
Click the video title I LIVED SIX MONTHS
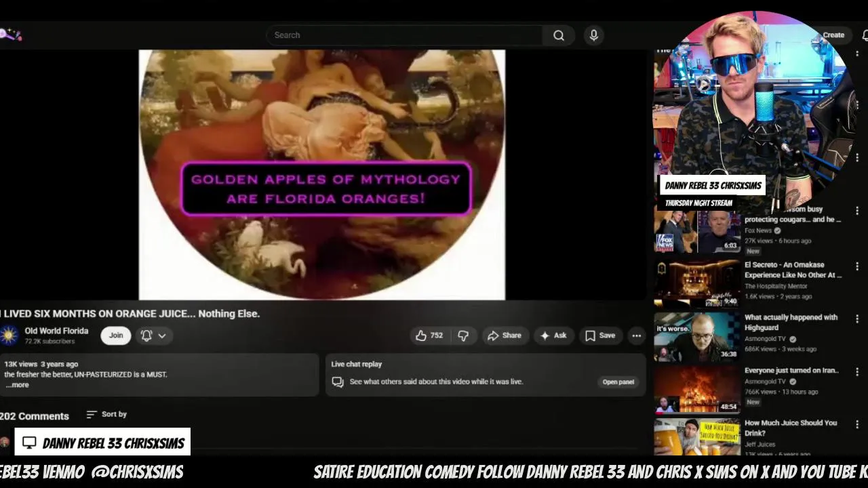[x=130, y=314]
